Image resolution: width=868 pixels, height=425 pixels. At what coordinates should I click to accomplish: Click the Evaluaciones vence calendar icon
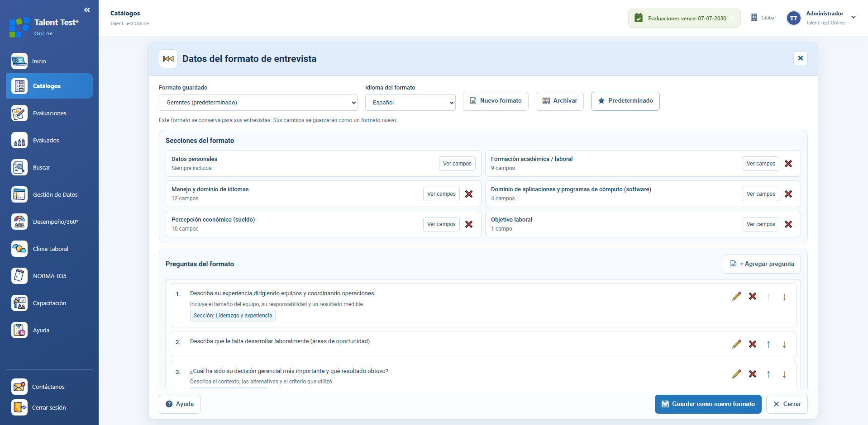[639, 18]
